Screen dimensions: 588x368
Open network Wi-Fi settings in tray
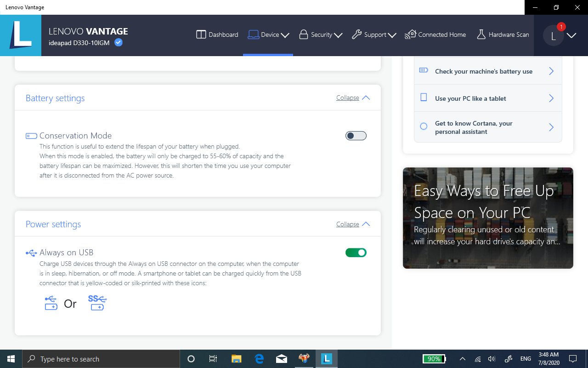[478, 359]
